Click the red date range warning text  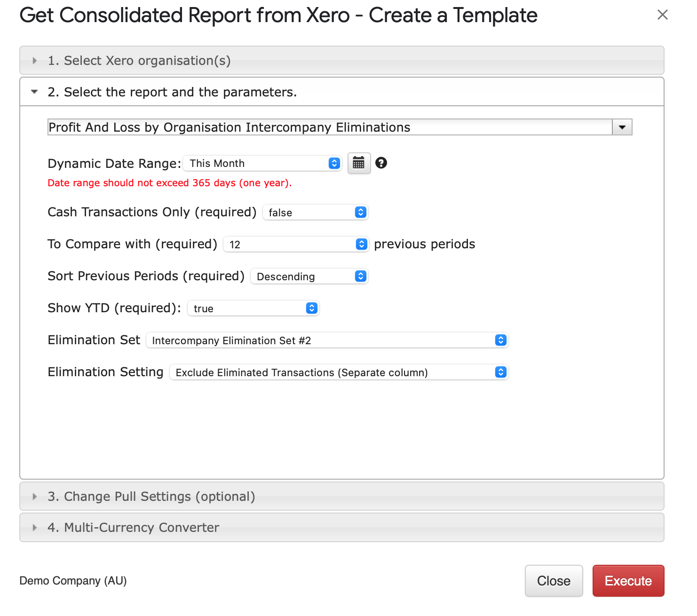[x=170, y=183]
